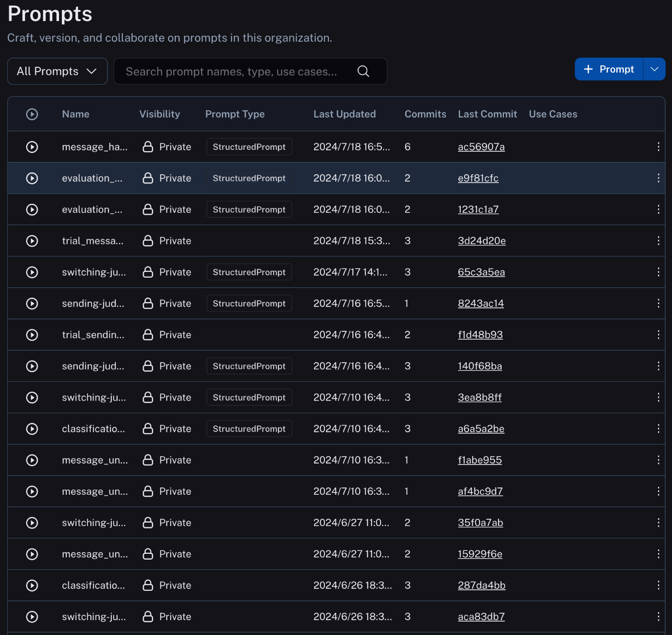Open the three-dot menu for the aca83db7 row
Screen dimensions: 672x635
point(658,617)
